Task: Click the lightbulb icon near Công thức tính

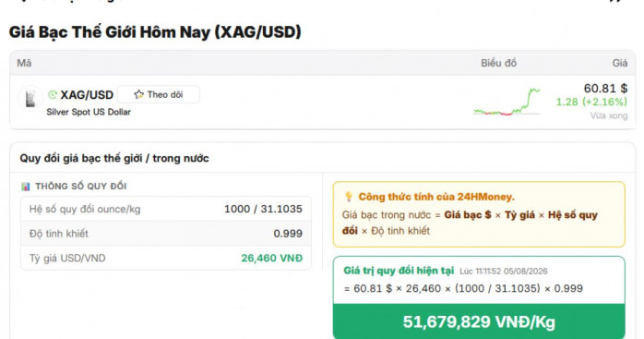Action: click(349, 197)
